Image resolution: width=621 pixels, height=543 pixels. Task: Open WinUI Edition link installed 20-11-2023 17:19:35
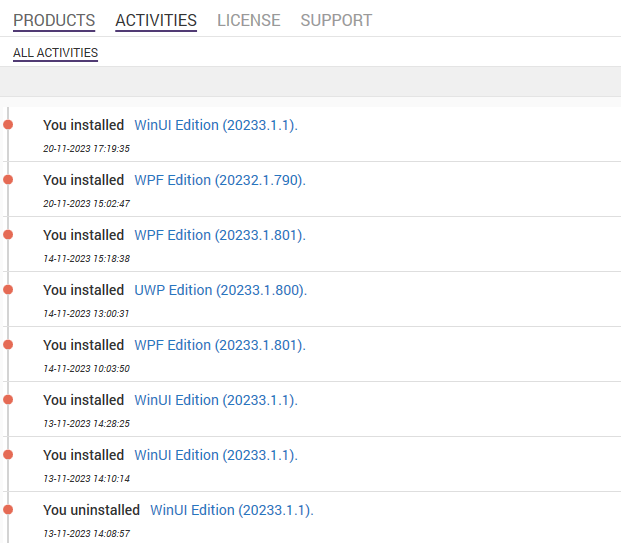(216, 125)
